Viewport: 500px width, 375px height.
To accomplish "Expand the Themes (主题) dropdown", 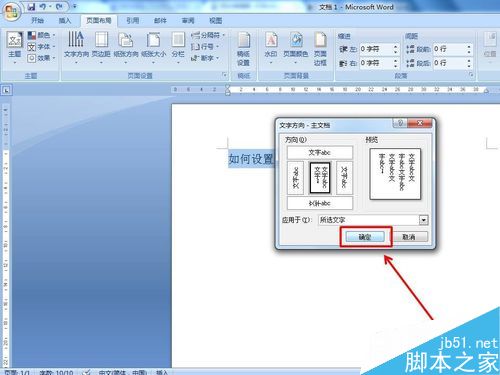I will click(x=15, y=48).
